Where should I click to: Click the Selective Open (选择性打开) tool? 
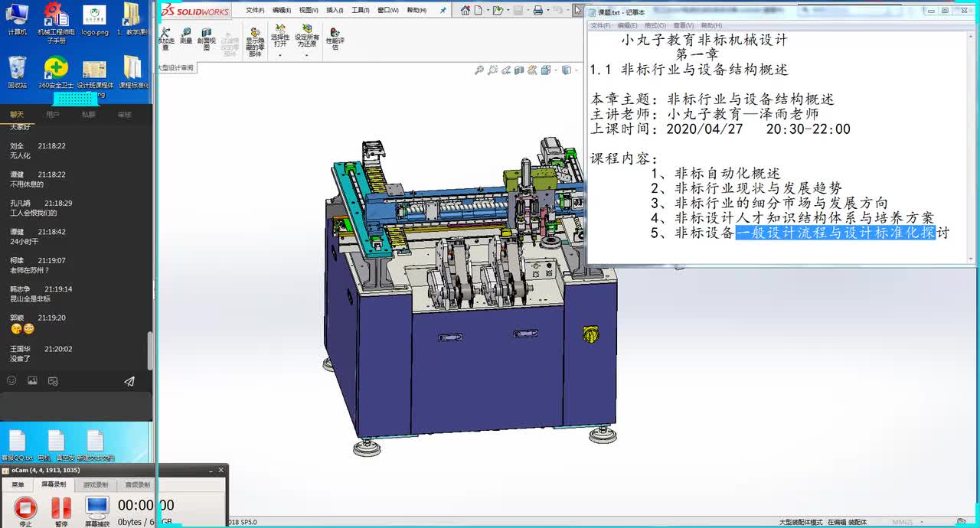280,37
